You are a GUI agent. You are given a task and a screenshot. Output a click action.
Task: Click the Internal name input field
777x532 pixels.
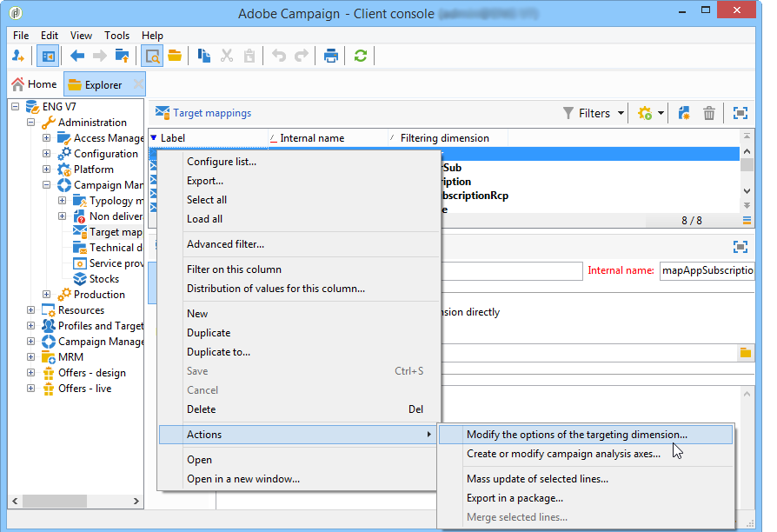coord(707,270)
